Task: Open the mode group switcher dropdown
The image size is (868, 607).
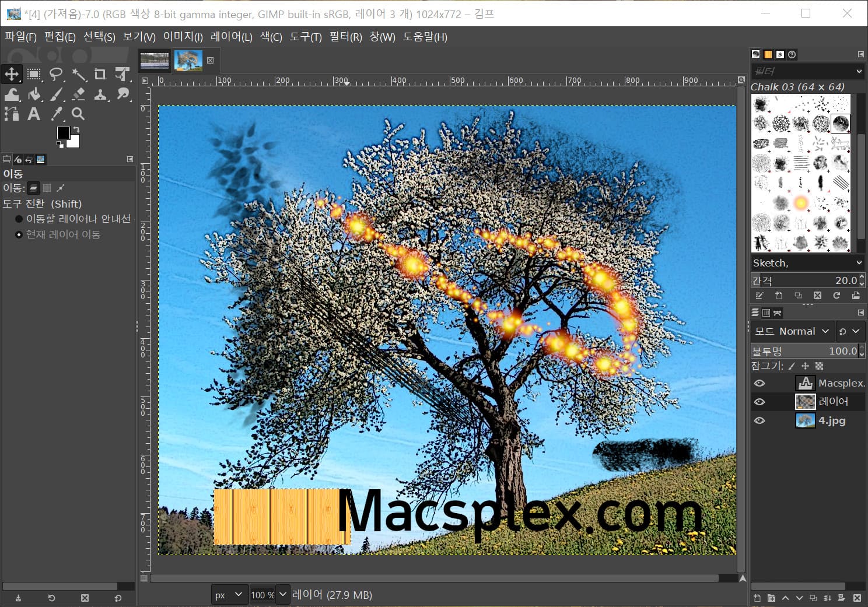Action: (x=849, y=331)
